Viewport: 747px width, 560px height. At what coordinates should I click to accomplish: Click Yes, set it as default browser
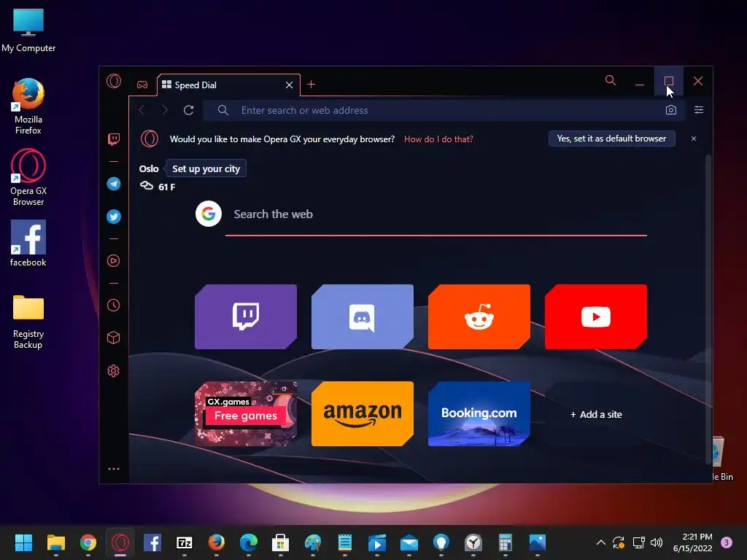pos(612,139)
